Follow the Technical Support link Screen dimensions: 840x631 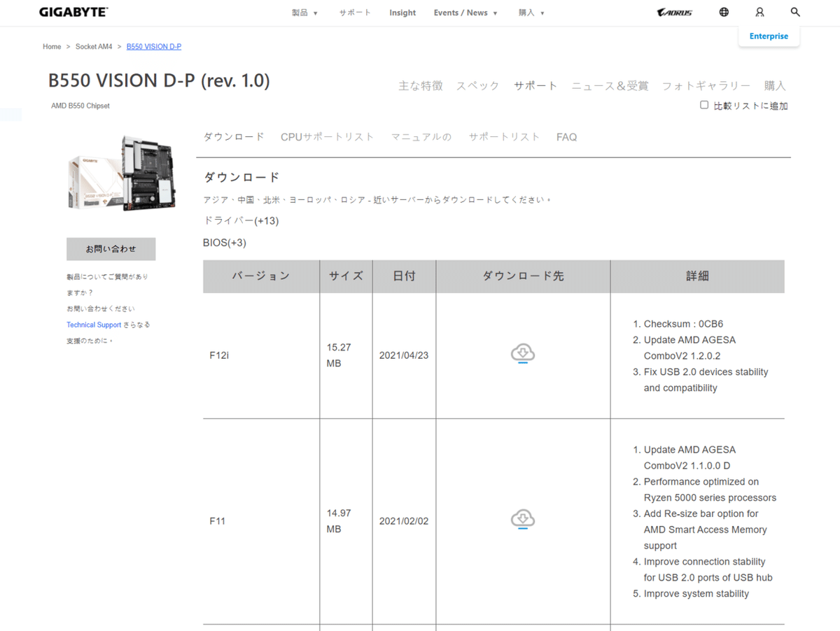coord(94,325)
